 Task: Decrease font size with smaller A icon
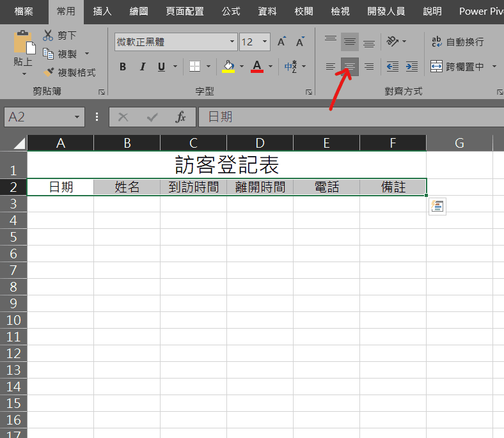pos(300,42)
